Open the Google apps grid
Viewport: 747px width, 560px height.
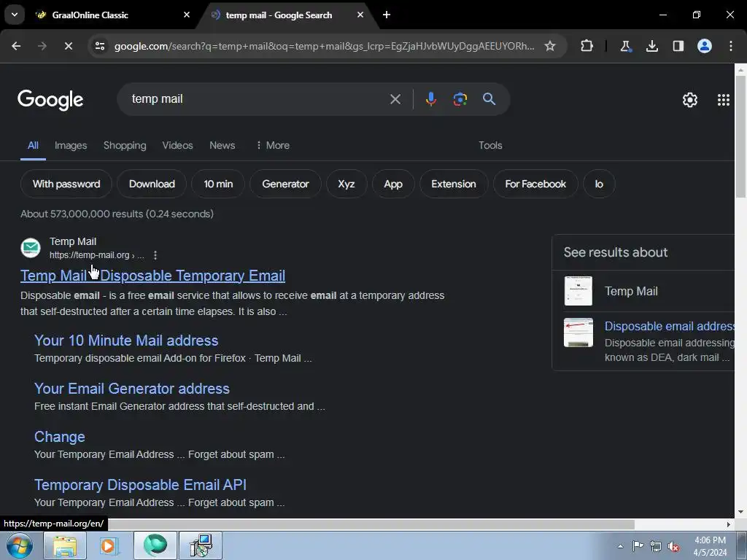[723, 99]
